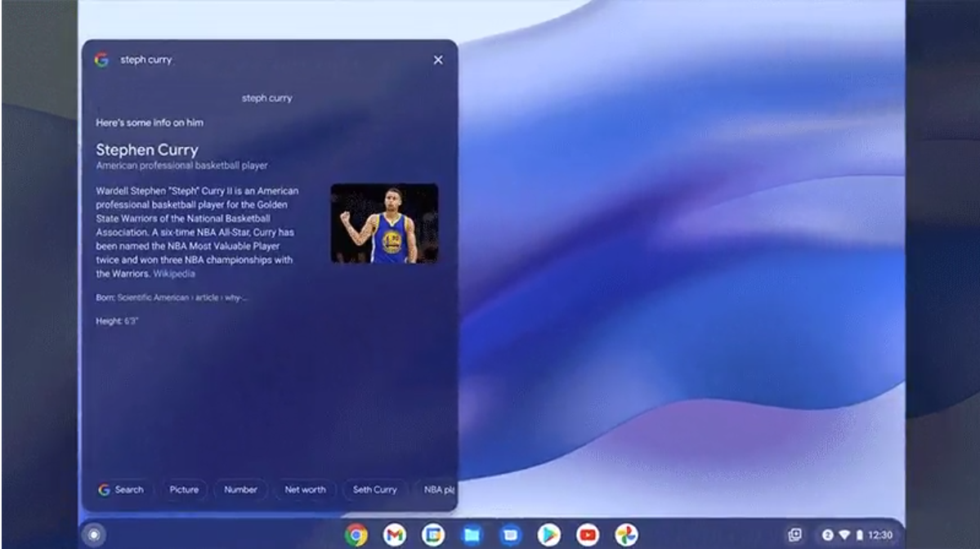Click the Stephen Curry title heading

click(x=147, y=150)
